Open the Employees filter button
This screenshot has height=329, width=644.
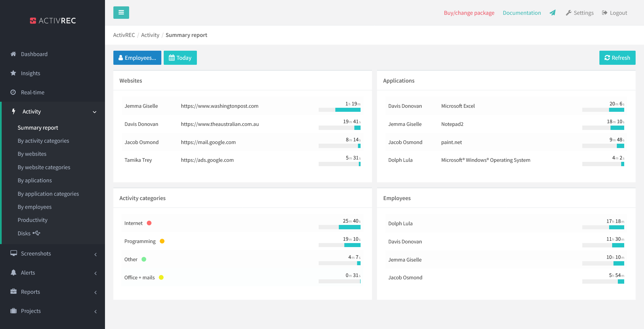(137, 58)
